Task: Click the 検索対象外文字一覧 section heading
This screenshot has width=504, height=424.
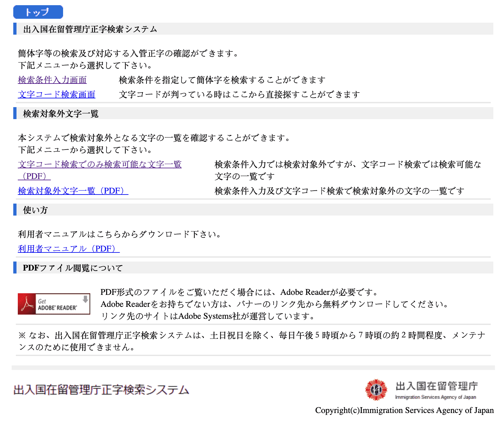Action: (60, 114)
